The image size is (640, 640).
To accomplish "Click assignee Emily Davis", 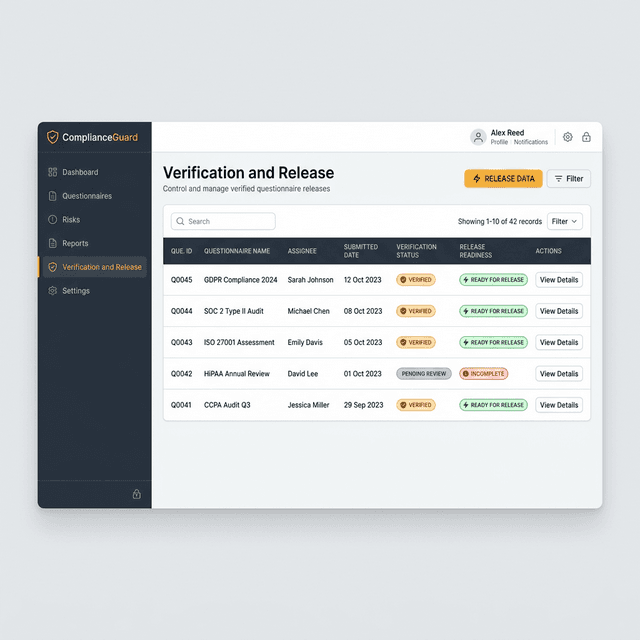I will 305,342.
